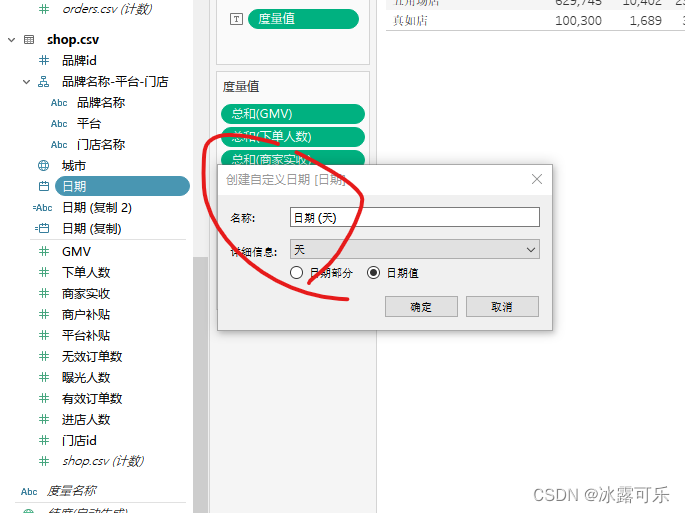
Task: Click the 真如店 row label
Action: pos(410,21)
